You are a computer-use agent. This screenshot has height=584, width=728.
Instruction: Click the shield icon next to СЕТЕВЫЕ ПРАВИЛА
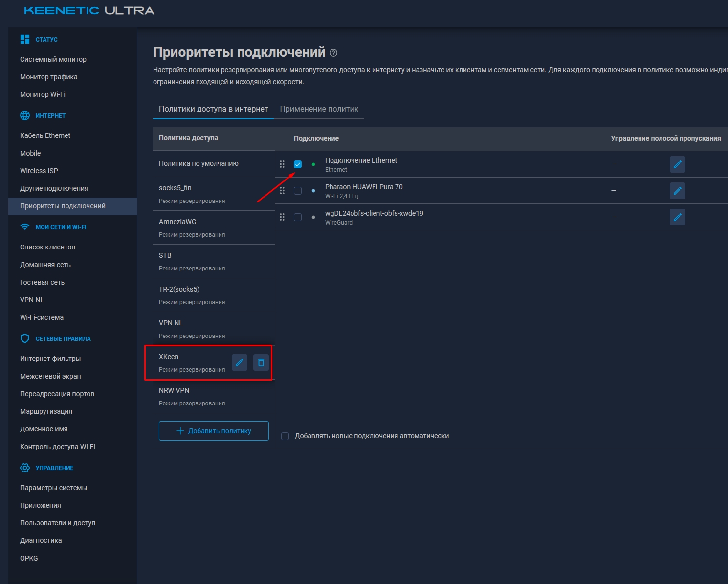tap(24, 338)
